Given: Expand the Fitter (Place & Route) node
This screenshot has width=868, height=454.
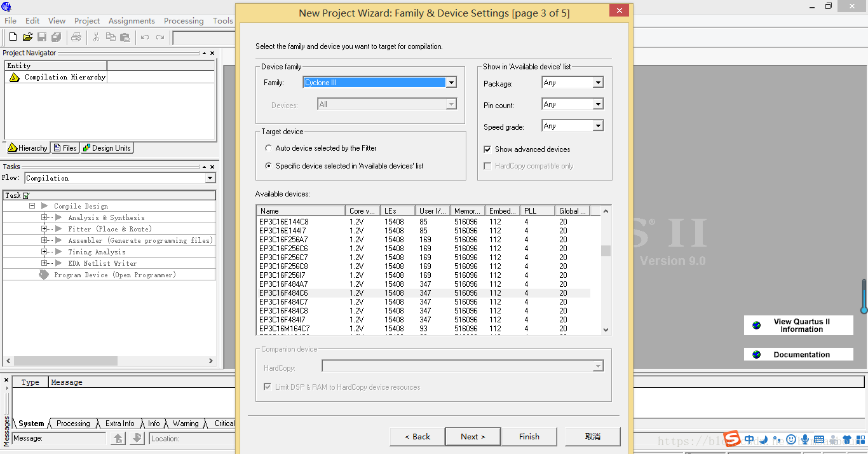Looking at the screenshot, I should (44, 229).
